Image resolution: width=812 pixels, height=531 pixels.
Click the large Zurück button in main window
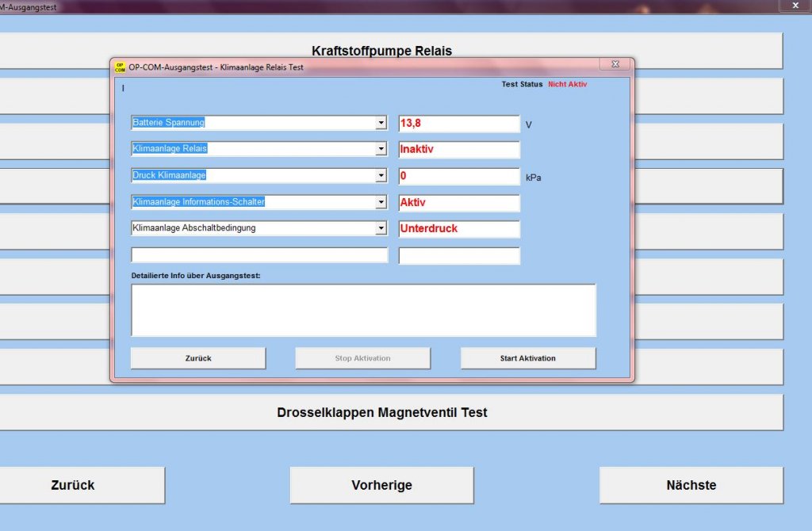coord(82,485)
